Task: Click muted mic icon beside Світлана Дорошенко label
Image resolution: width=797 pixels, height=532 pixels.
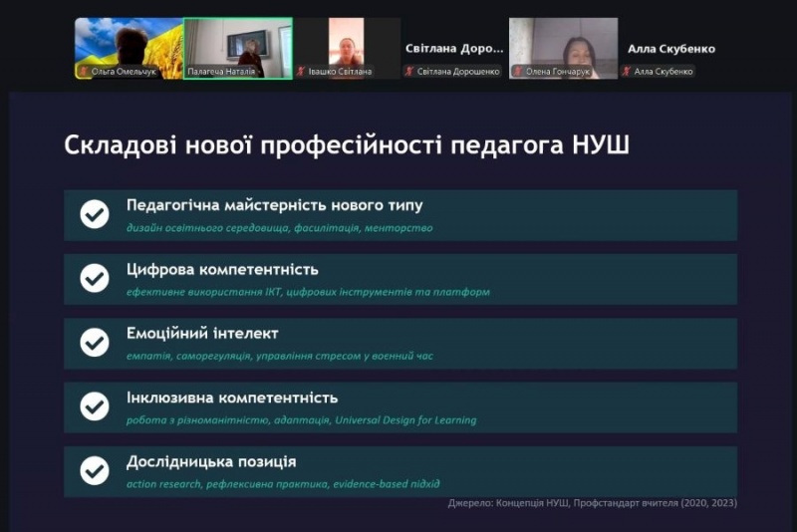Action: pyautogui.click(x=409, y=72)
